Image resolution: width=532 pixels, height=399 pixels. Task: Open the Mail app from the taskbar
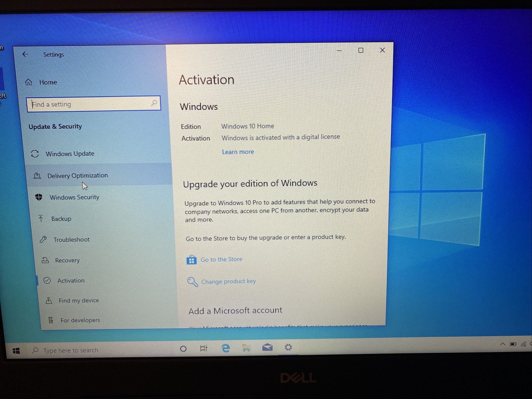[x=267, y=347]
